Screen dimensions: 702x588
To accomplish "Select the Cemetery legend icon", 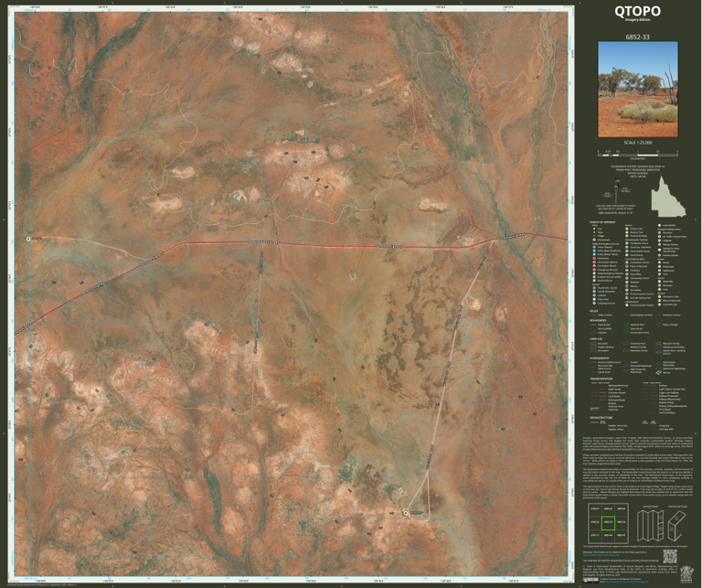I will click(627, 270).
